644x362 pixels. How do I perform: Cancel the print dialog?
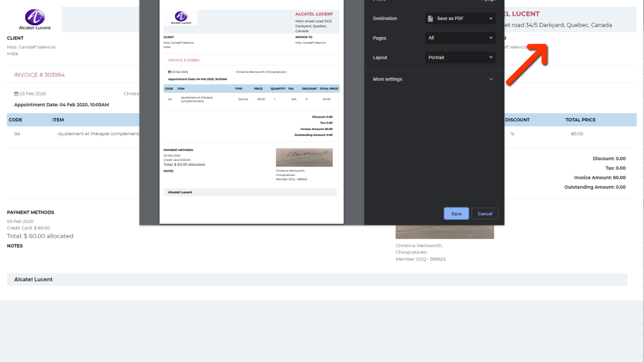tap(485, 214)
